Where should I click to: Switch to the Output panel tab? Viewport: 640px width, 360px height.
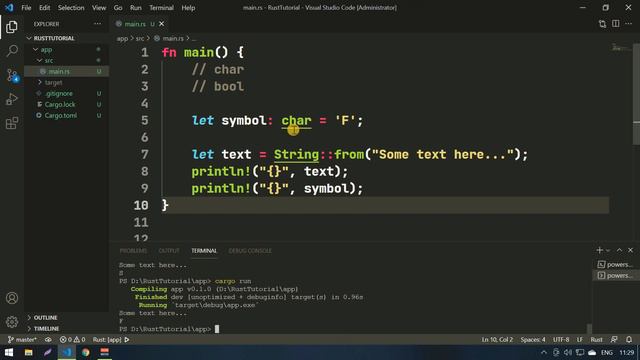tap(169, 251)
